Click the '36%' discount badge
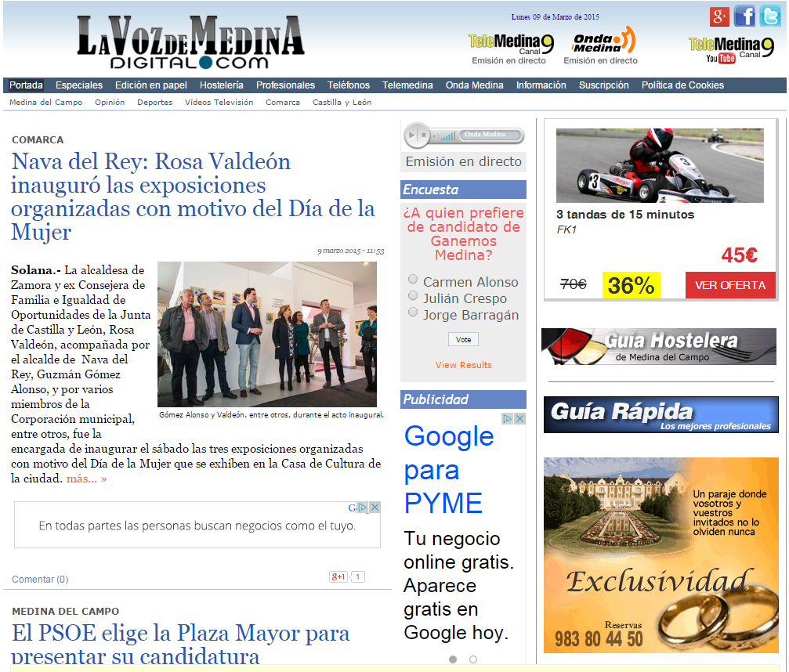 point(631,285)
